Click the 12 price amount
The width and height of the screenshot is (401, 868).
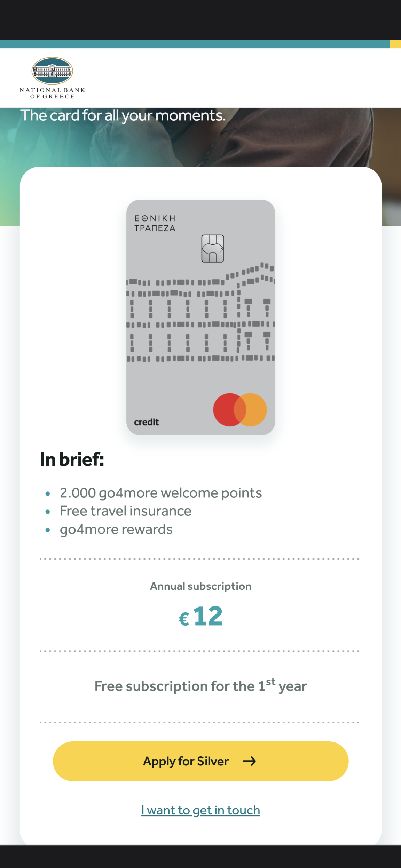tap(208, 616)
